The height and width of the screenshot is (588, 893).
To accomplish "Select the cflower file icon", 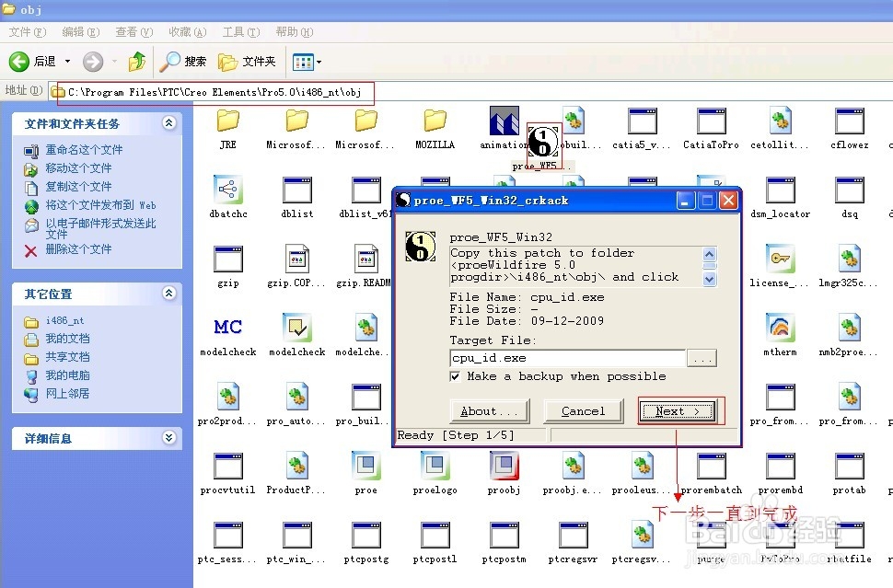I will click(x=849, y=121).
